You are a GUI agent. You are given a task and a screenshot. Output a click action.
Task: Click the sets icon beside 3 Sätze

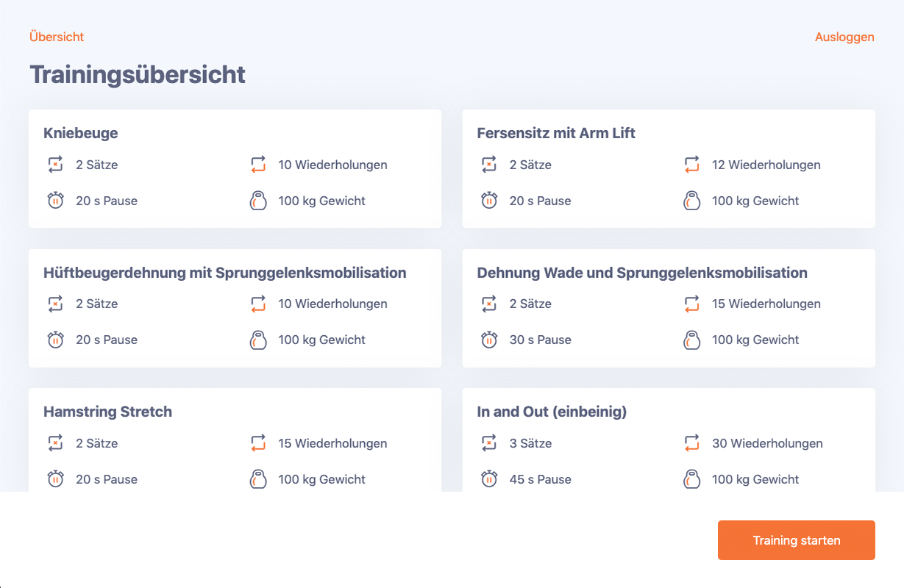(x=489, y=443)
